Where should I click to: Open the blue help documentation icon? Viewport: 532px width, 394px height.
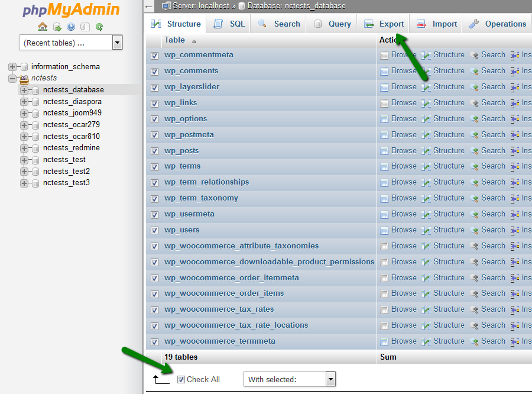tap(71, 27)
